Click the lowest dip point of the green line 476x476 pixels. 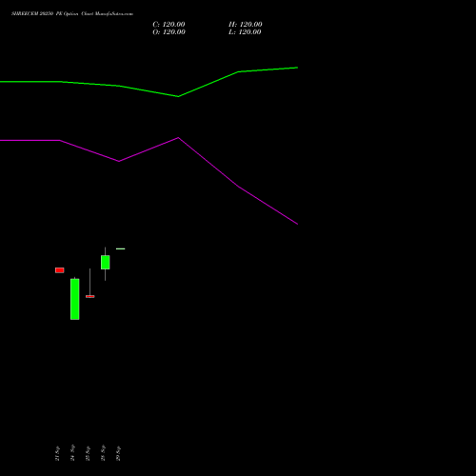[178, 96]
